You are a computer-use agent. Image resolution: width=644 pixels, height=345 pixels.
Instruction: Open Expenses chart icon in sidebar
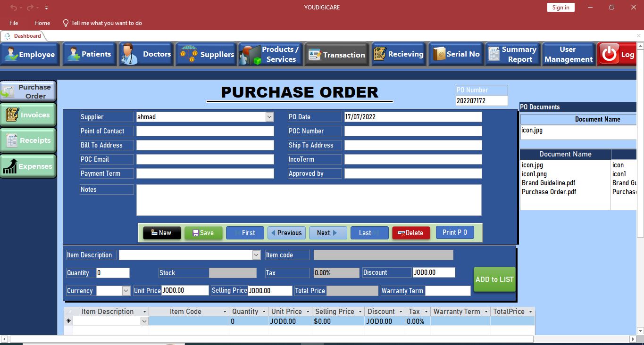[10, 166]
